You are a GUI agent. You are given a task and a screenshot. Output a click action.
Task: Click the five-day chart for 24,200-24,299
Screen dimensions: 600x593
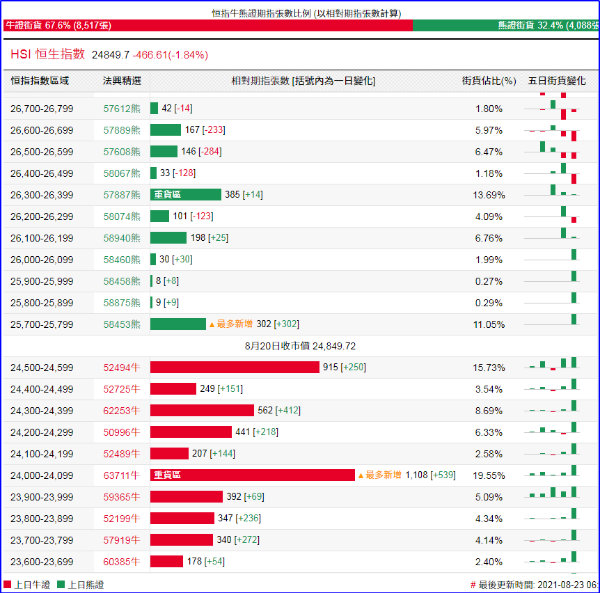click(x=552, y=429)
